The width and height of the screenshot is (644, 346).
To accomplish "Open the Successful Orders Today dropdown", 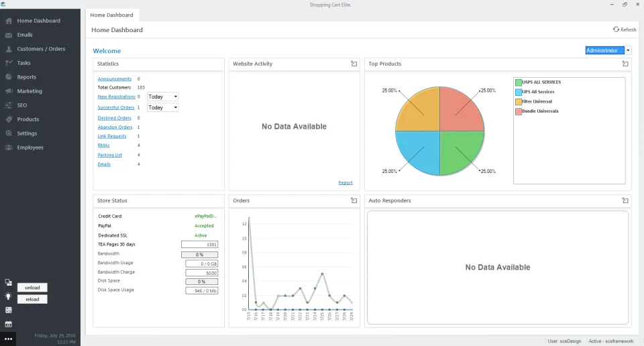I will (x=162, y=107).
